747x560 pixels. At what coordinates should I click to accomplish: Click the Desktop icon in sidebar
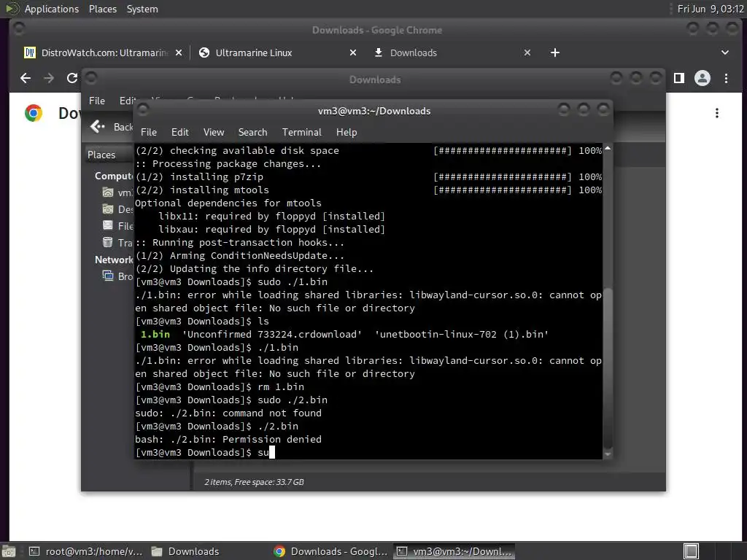pyautogui.click(x=108, y=209)
